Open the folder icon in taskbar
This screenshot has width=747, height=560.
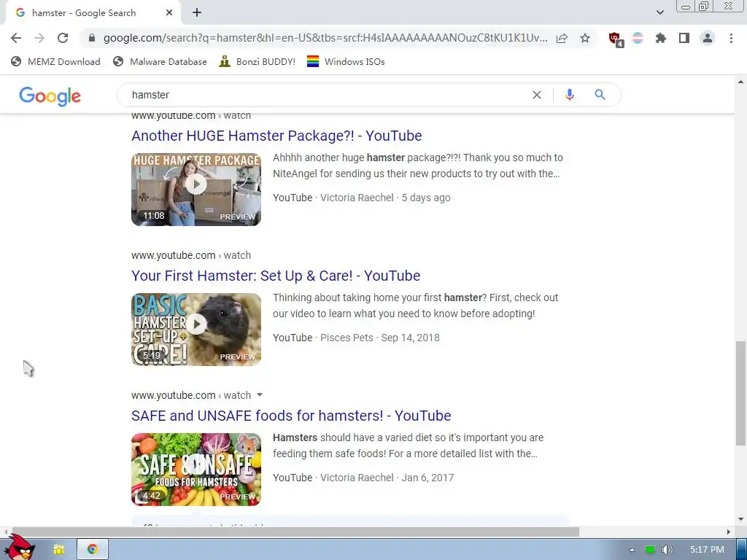click(x=58, y=550)
